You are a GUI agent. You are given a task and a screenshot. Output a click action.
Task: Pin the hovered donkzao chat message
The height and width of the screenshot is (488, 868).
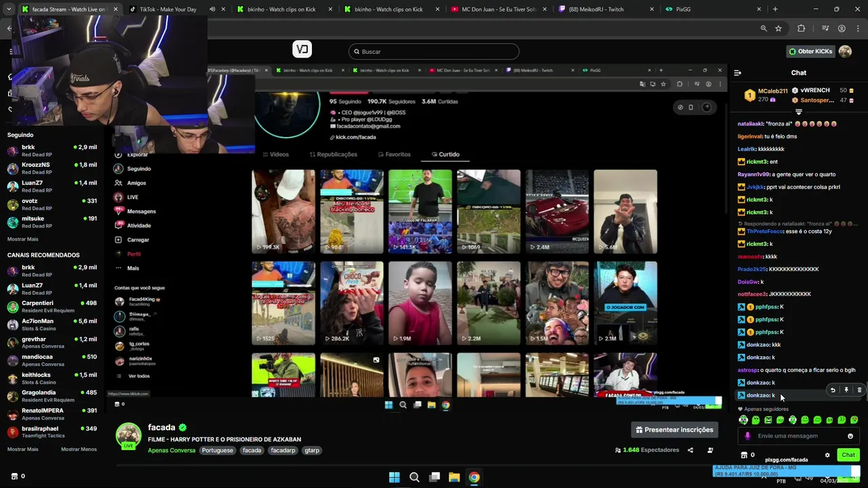coord(846,390)
